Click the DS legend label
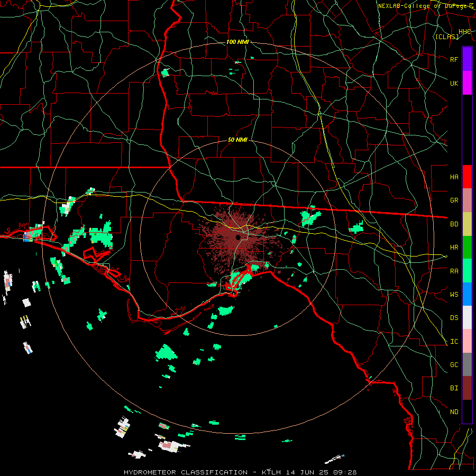This screenshot has height=476, width=476. click(x=454, y=318)
